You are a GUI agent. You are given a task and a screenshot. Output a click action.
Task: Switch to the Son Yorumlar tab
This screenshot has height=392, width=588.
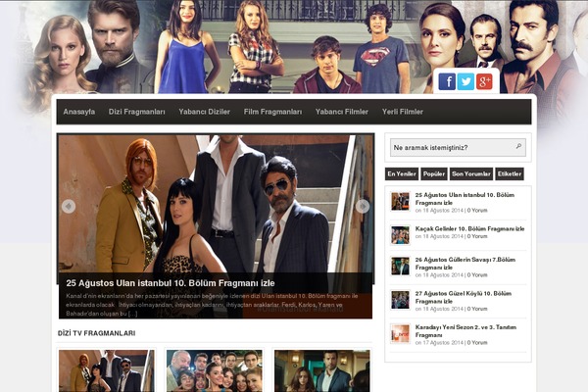471,174
